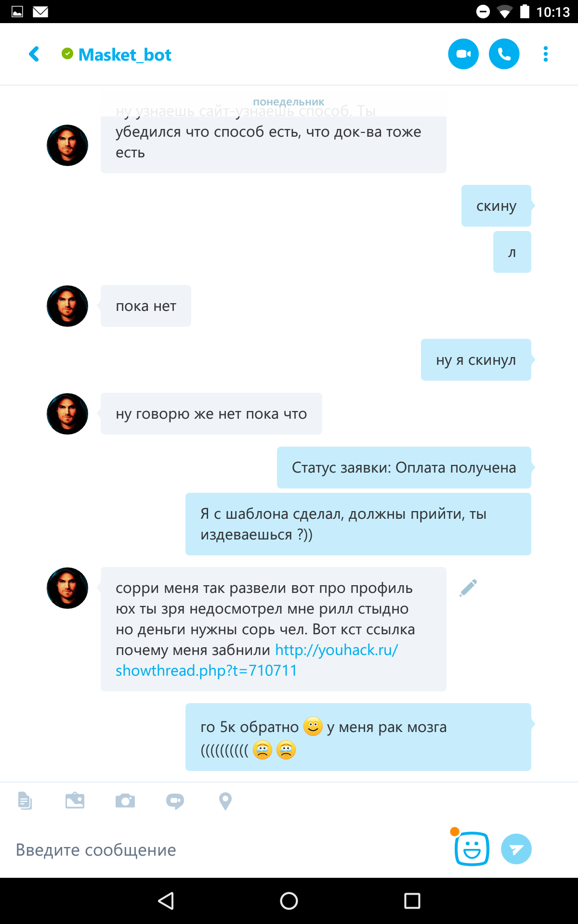This screenshot has height=924, width=578.
Task: Send message with the blue arrow button
Action: (x=516, y=849)
